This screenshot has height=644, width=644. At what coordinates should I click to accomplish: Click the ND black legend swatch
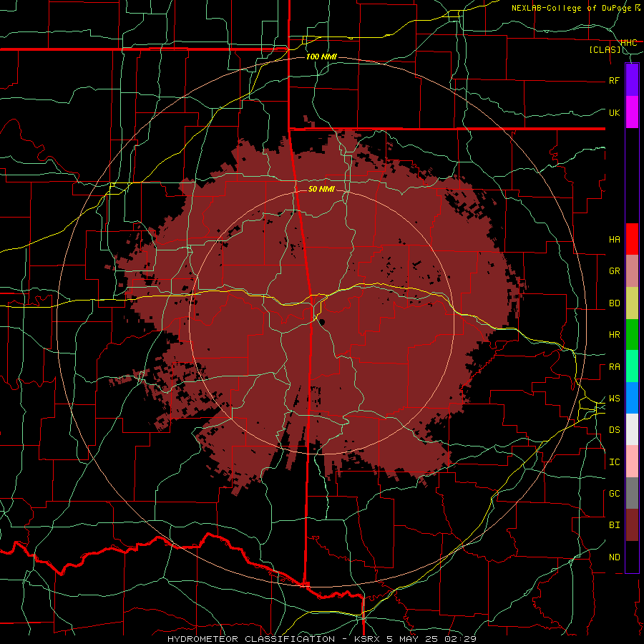(x=632, y=557)
